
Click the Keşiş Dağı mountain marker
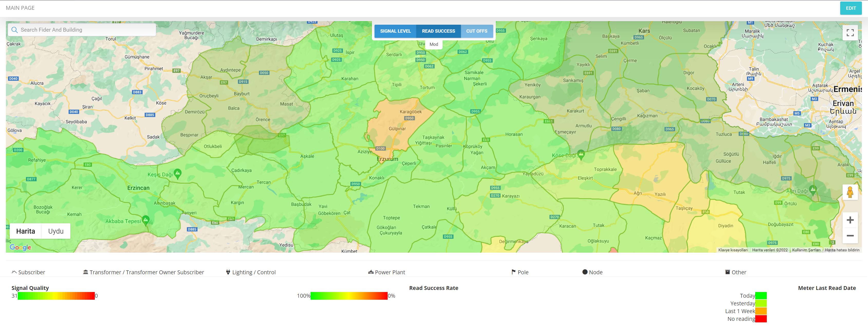click(x=178, y=173)
